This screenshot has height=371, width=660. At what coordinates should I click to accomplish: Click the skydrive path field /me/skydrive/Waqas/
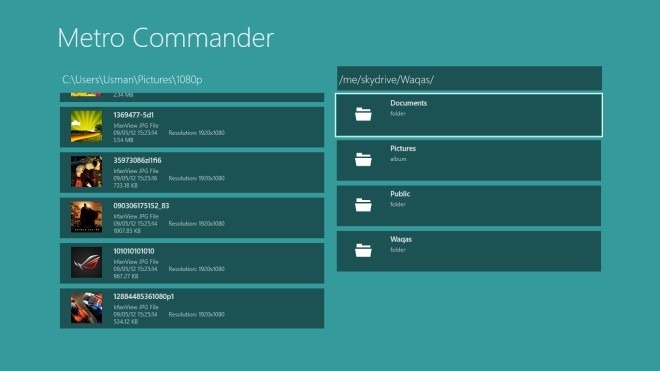point(469,79)
